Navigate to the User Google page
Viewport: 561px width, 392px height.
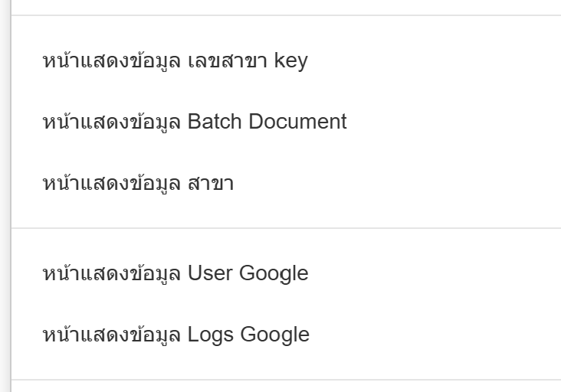click(x=176, y=273)
